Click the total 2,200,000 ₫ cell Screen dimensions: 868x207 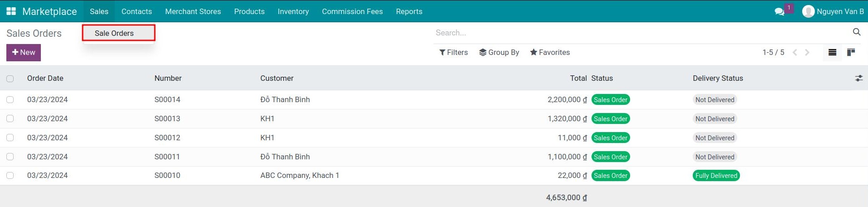click(567, 100)
